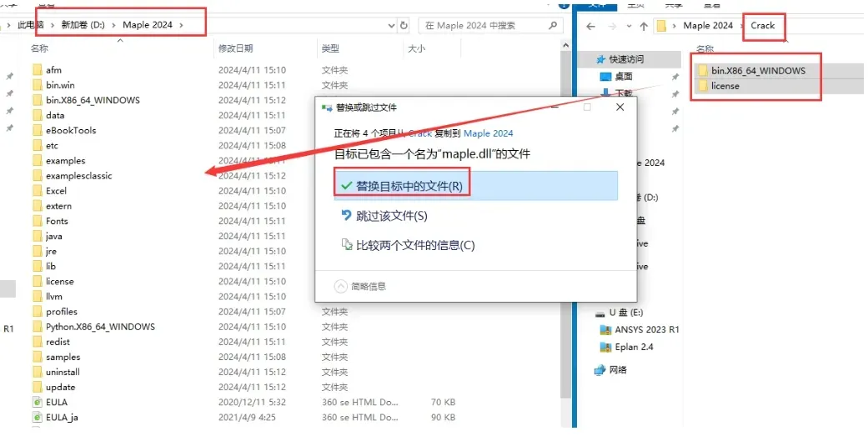Select the jre folder
Viewport: 868px width, 441px height.
pos(51,251)
